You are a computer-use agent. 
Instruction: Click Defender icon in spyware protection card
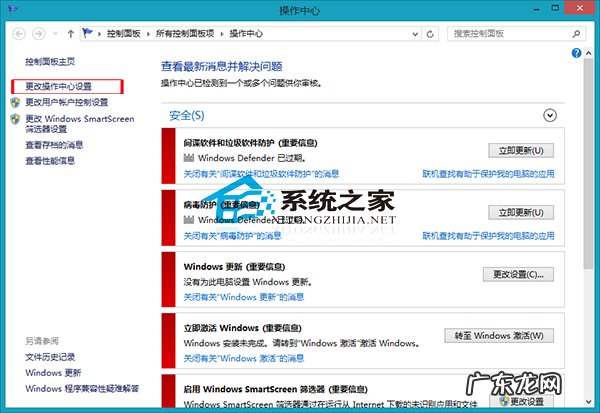click(189, 157)
